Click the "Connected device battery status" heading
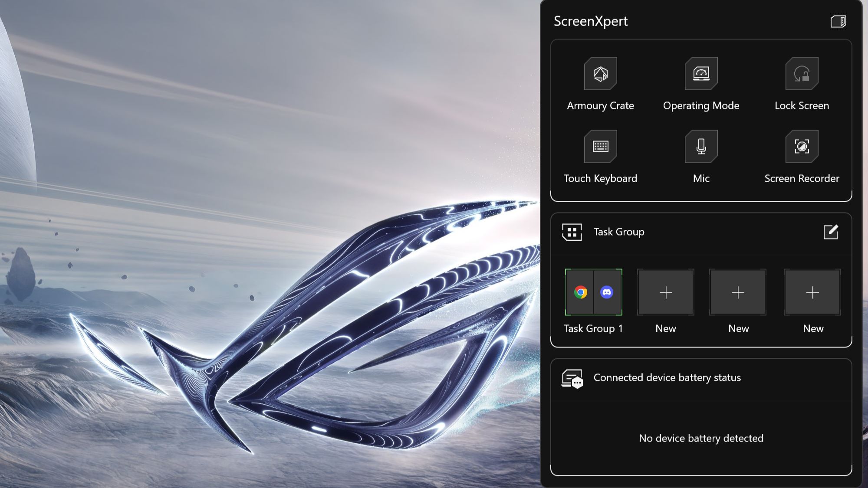The image size is (868, 488). 667,378
